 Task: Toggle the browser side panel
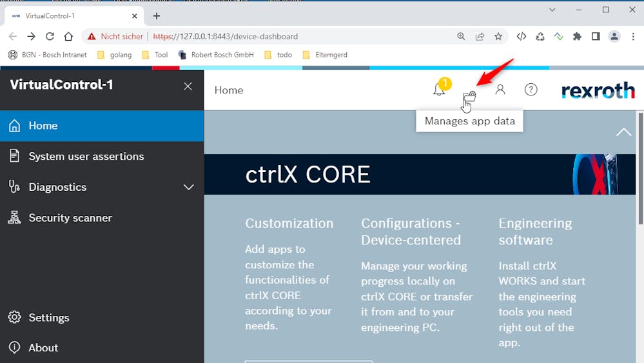[x=596, y=37]
